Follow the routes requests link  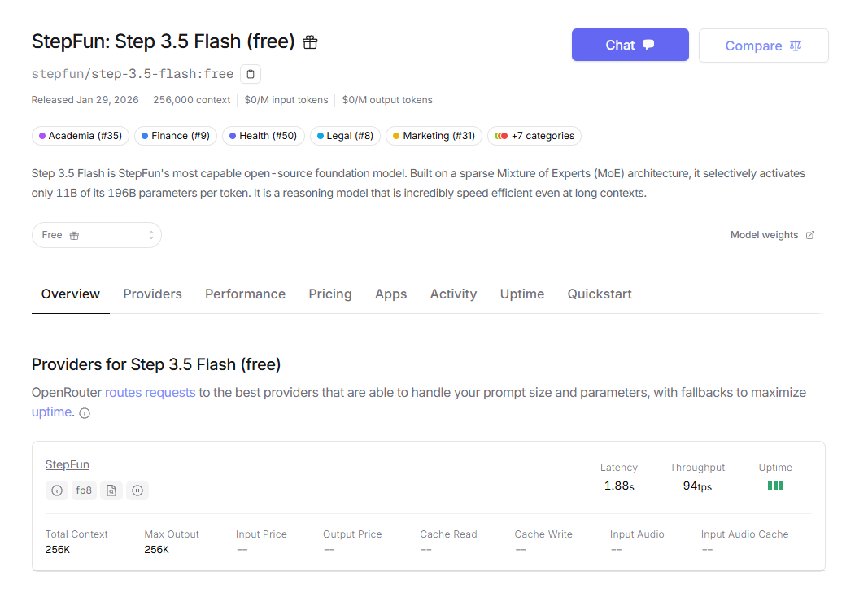point(150,392)
